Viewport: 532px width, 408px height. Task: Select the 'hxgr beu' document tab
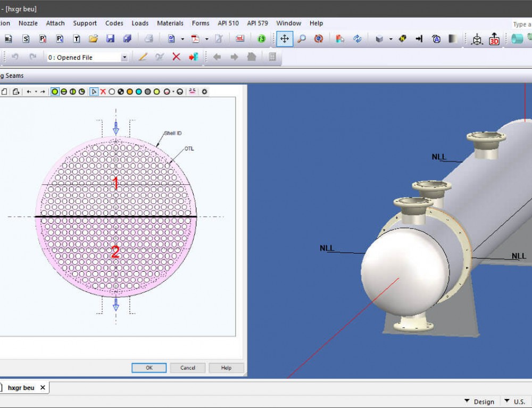(20, 388)
